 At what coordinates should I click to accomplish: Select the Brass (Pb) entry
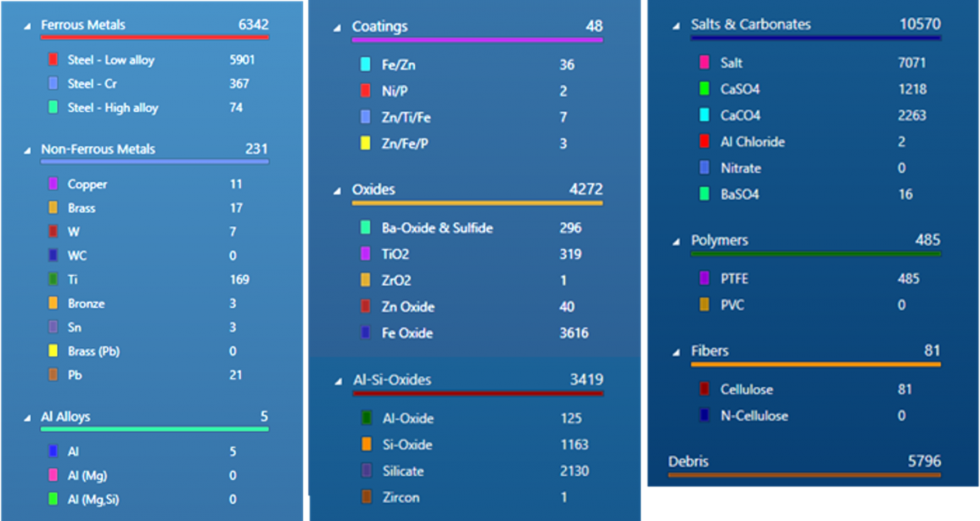coord(94,351)
